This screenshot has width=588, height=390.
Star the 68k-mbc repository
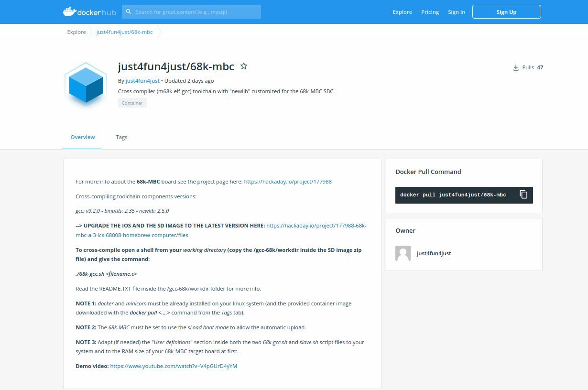tap(244, 66)
